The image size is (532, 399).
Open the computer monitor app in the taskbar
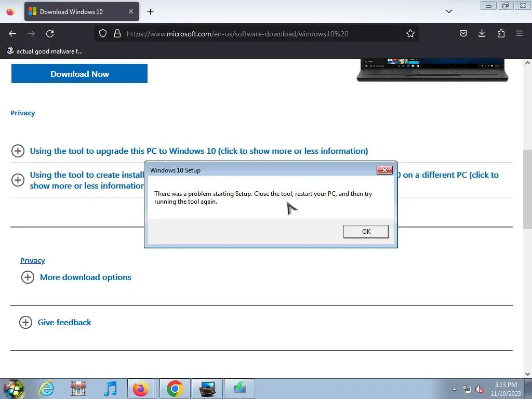[207, 389]
